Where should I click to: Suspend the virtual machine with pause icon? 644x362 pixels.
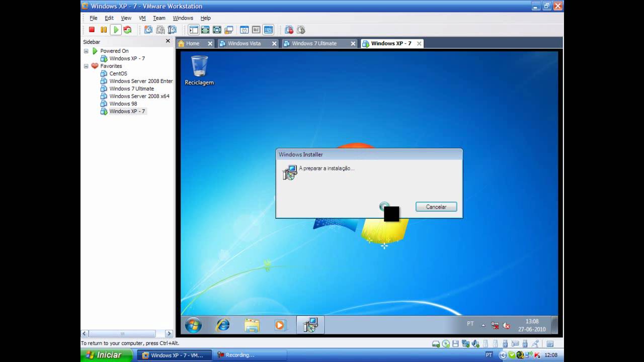pos(104,30)
